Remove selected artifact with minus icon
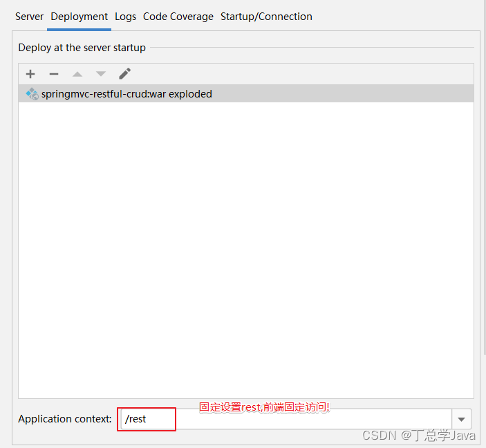This screenshot has width=486, height=448. coord(54,74)
